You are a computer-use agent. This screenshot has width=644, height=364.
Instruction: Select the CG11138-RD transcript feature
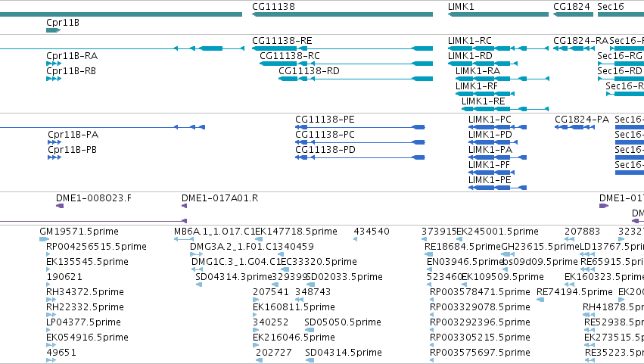tap(356, 79)
